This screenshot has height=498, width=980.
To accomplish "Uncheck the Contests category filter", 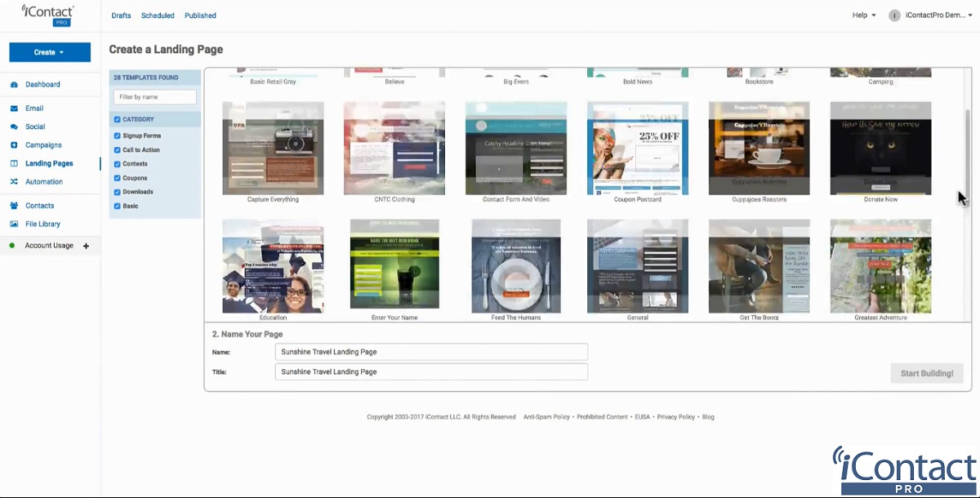I will coord(118,164).
